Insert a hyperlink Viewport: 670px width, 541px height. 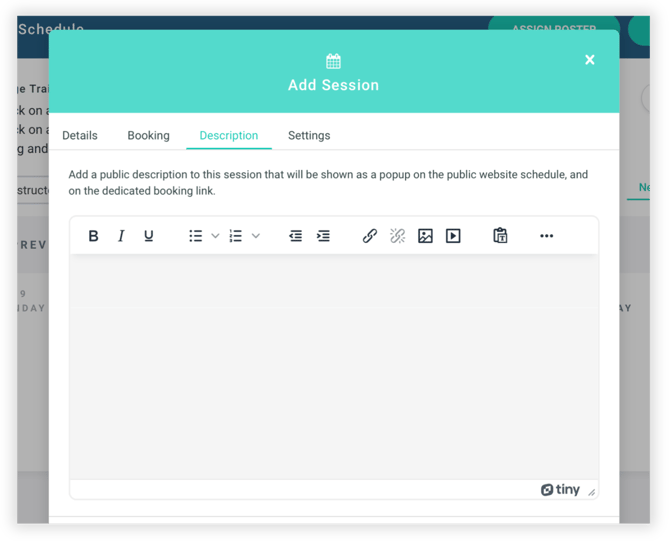pyautogui.click(x=370, y=236)
